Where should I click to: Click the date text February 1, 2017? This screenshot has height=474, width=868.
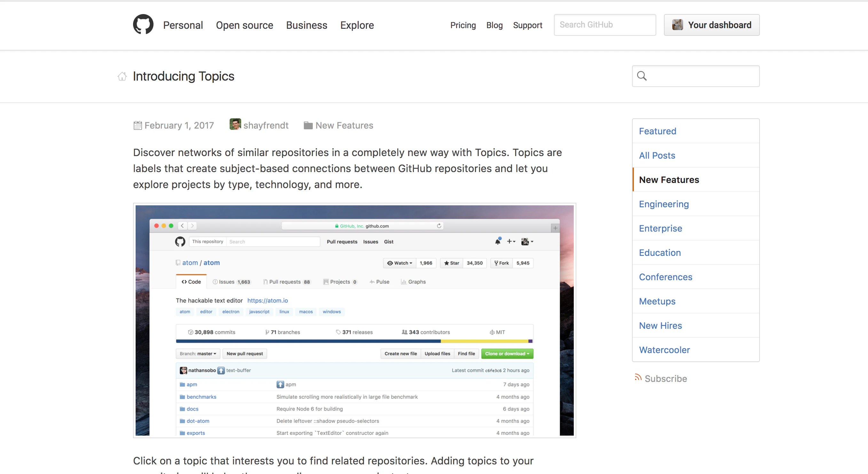(x=179, y=125)
